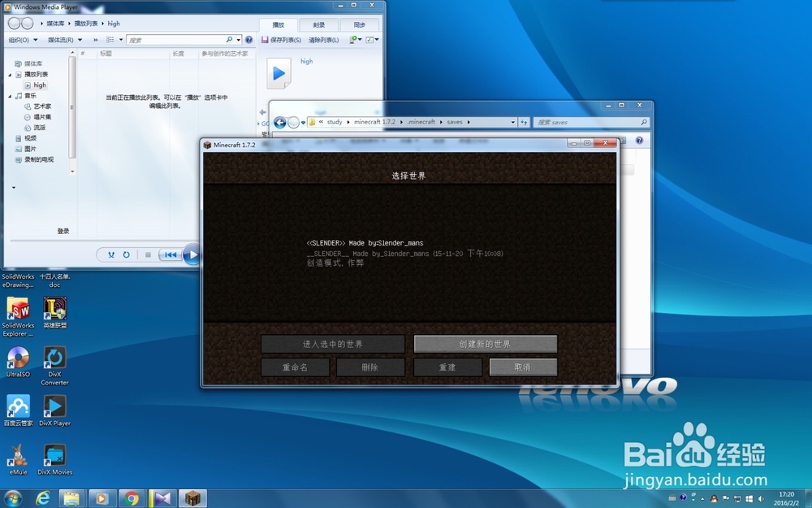Screen dimensions: 812x508
Task: Click the 重命名 button in Minecraft
Action: click(296, 367)
